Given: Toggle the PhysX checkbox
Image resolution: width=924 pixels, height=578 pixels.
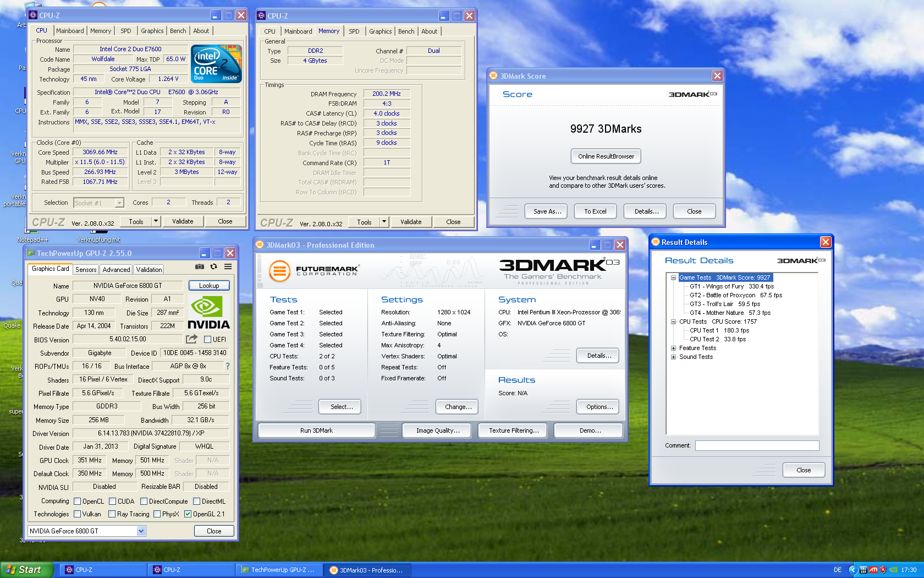Looking at the screenshot, I should 157,514.
